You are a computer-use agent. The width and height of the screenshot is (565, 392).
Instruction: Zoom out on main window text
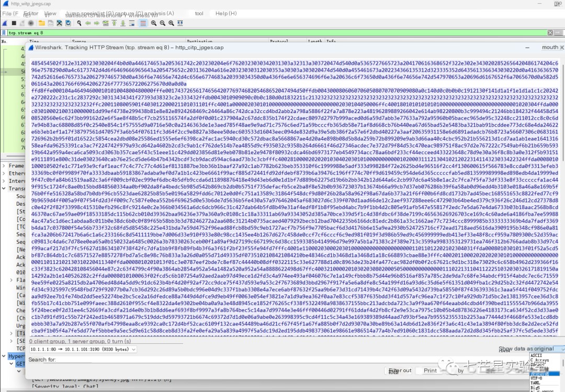(x=163, y=23)
